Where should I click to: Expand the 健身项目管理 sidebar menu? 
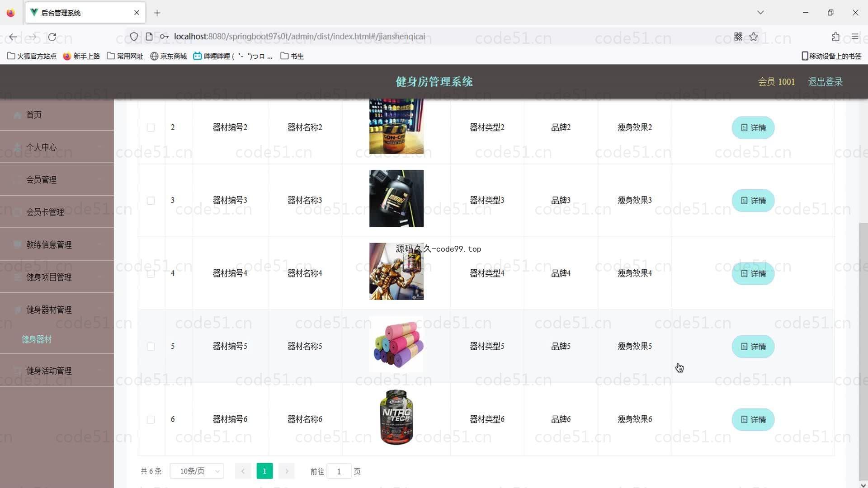coord(57,277)
